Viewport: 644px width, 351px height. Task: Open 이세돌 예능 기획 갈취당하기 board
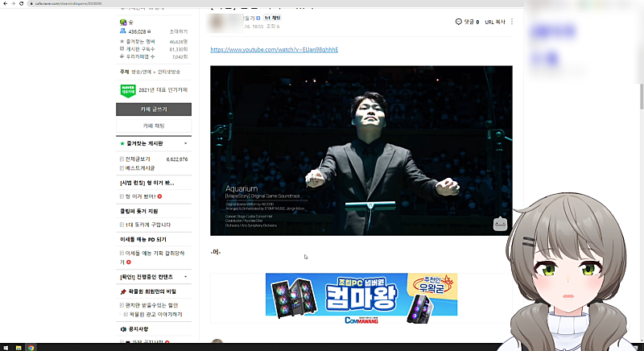tap(152, 258)
